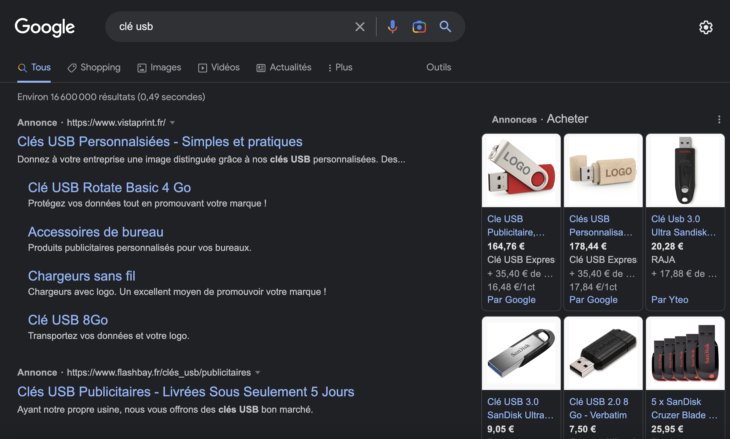730x439 pixels.
Task: Select the Actualités tab
Action: [x=284, y=68]
